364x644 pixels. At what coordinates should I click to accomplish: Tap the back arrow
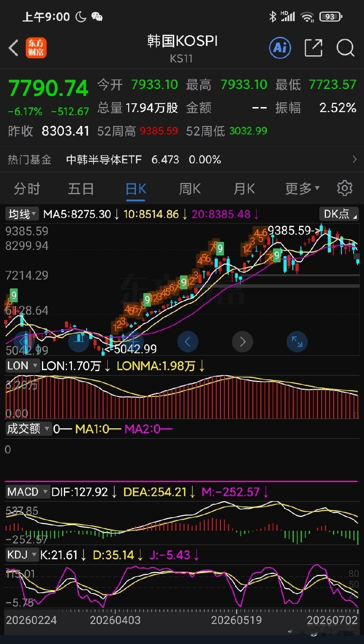point(13,48)
